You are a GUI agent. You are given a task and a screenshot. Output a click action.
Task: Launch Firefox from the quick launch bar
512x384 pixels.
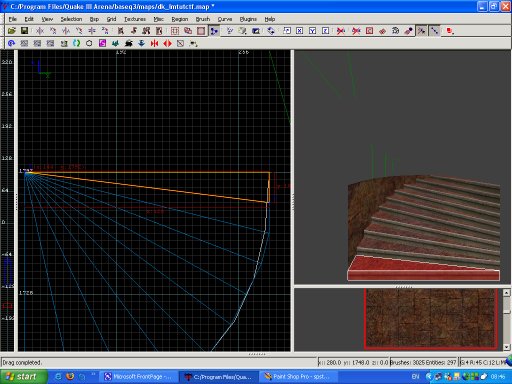[x=70, y=377]
